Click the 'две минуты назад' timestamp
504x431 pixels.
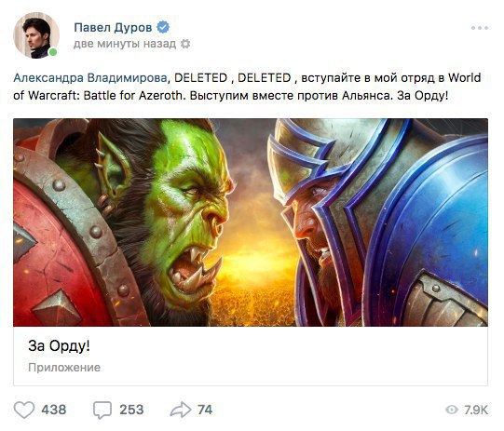125,44
